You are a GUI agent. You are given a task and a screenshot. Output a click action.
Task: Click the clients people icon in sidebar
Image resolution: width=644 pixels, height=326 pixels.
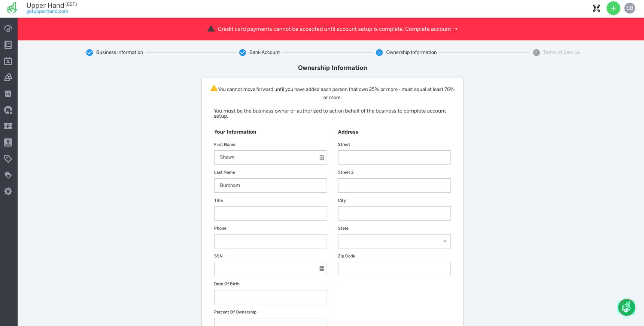pyautogui.click(x=8, y=77)
